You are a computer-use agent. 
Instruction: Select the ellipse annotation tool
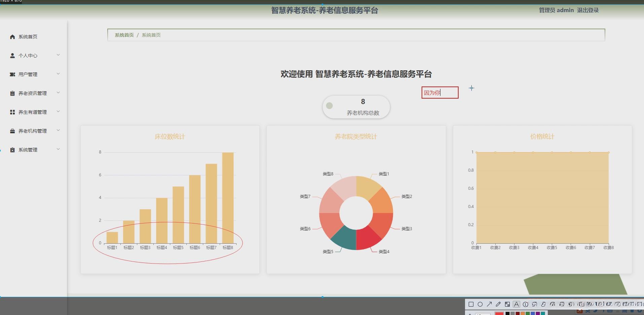480,304
